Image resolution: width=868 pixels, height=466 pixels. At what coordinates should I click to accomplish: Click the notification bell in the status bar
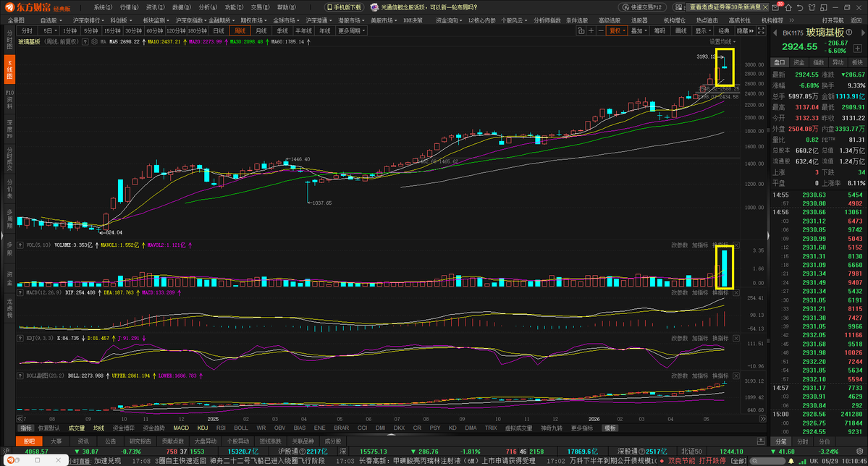791,461
